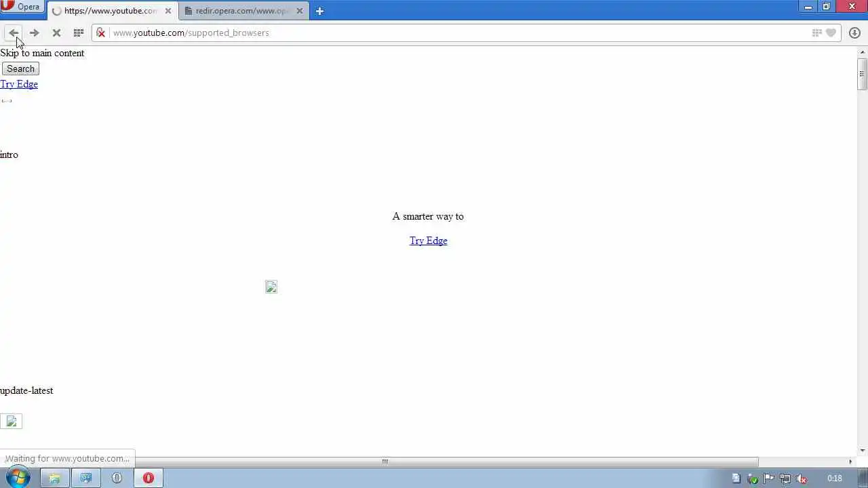Click the green checkmark tray icon
Viewport: 868px width, 488px height.
pos(753,479)
